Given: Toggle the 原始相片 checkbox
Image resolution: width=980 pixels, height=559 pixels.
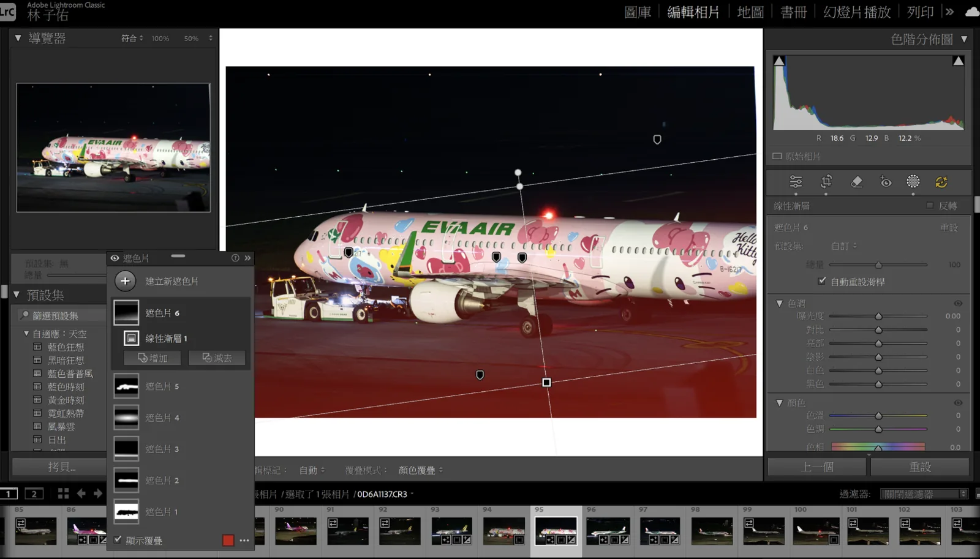Looking at the screenshot, I should (x=777, y=156).
